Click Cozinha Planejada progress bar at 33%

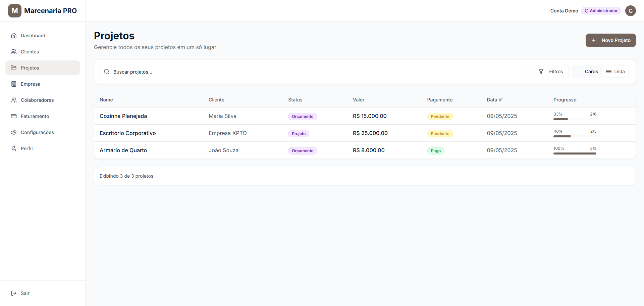point(575,119)
